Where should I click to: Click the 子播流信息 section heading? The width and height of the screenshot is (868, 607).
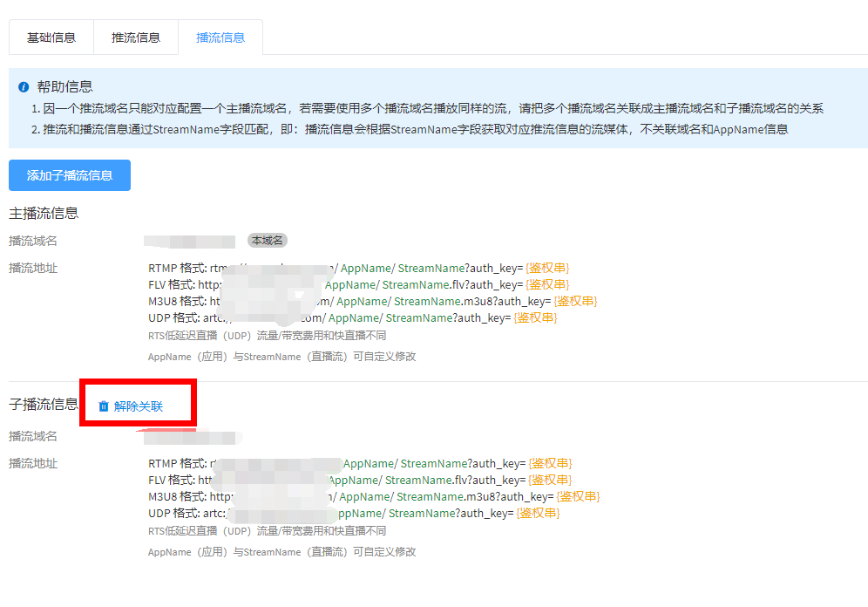coord(44,404)
